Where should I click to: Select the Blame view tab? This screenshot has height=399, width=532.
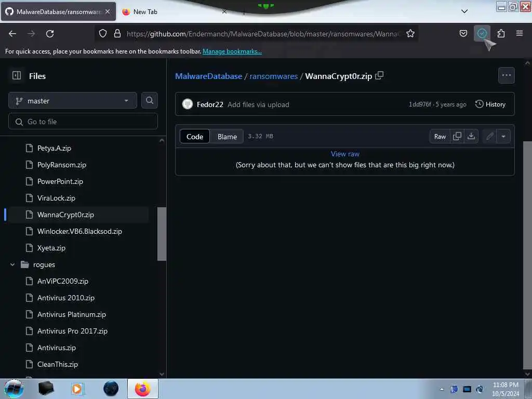click(x=227, y=137)
